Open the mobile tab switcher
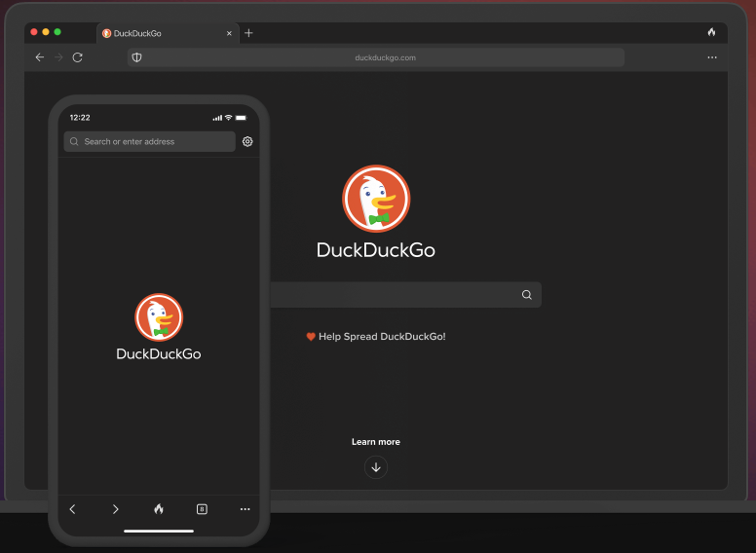Viewport: 756px width, 553px height. click(202, 509)
